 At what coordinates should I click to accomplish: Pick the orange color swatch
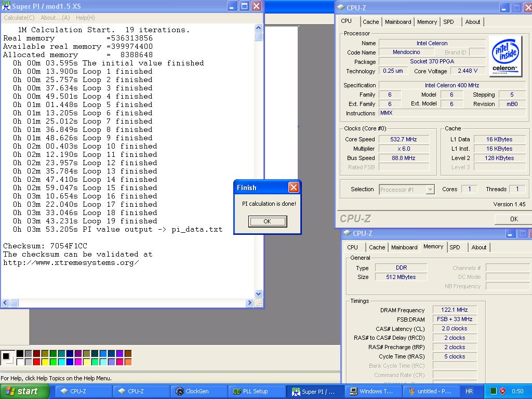click(x=128, y=362)
